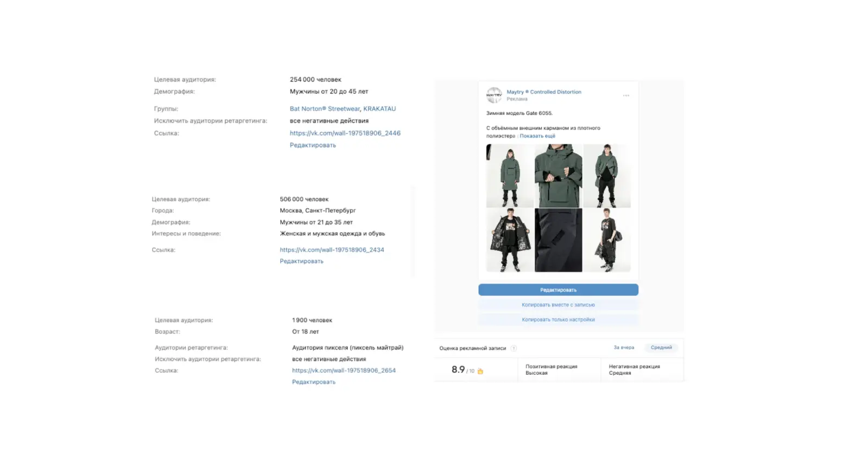Expand the post text with Показать ещё
The width and height of the screenshot is (868, 461).
[x=537, y=136]
